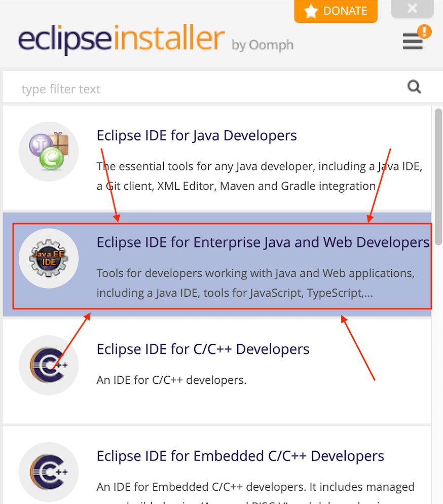443x504 pixels.
Task: Select Eclipse IDE for Java Developers title
Action: pyautogui.click(x=197, y=135)
